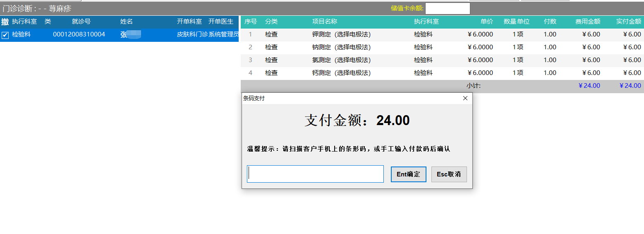Close the 条码支付 dialog with X
The width and height of the screenshot is (644, 234).
pos(465,98)
